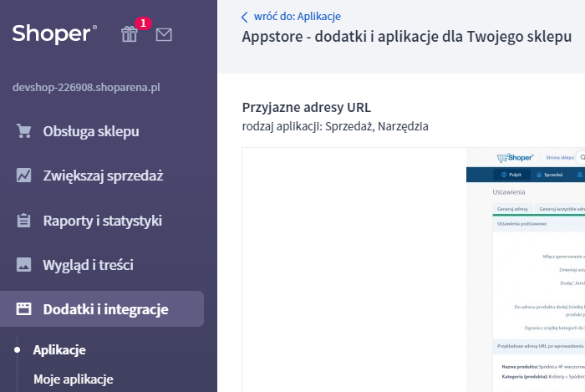Click Strona sklepu link in the preview

[x=560, y=157]
